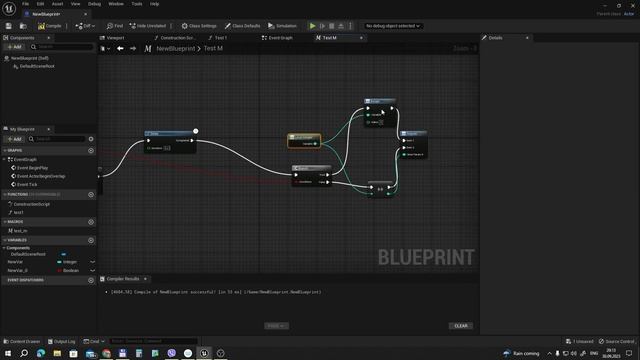This screenshot has width=640, height=360.
Task: Open the Output Log
Action: pos(62,341)
